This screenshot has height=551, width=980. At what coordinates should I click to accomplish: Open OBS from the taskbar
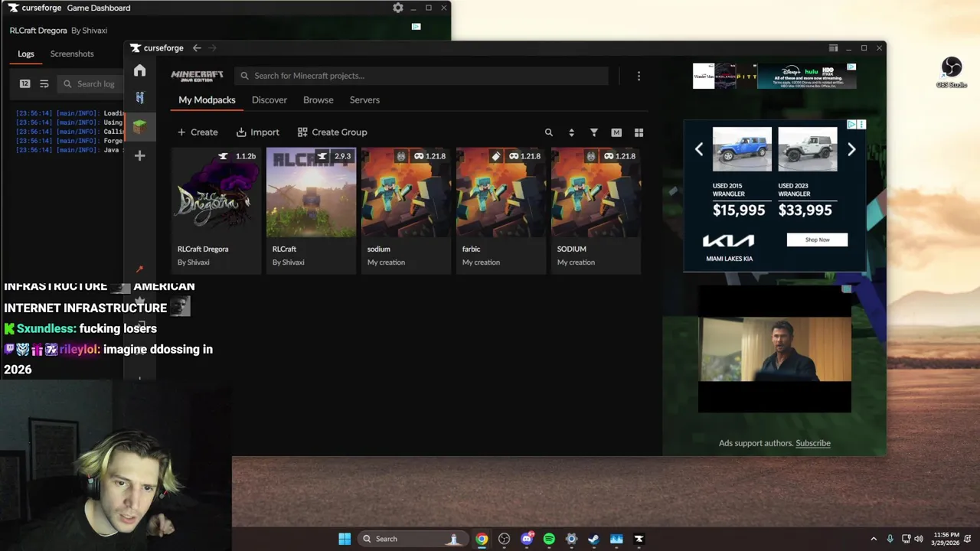coord(504,539)
